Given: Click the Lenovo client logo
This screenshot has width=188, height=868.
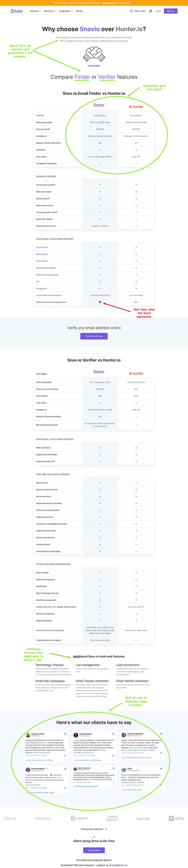Looking at the screenshot, I should [143, 819].
